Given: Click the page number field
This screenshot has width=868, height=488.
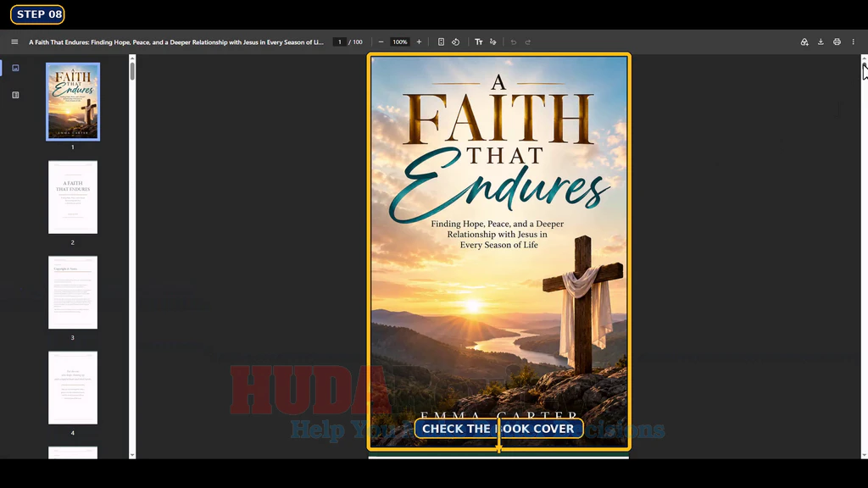Looking at the screenshot, I should pos(340,42).
